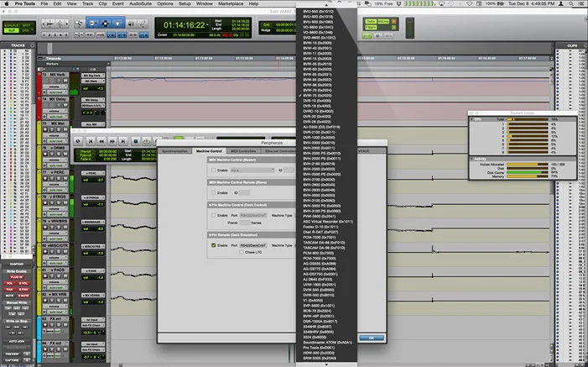Viewport: 588px width, 367px height.
Task: Switch to the MIDI Controllers tab
Action: (x=243, y=151)
